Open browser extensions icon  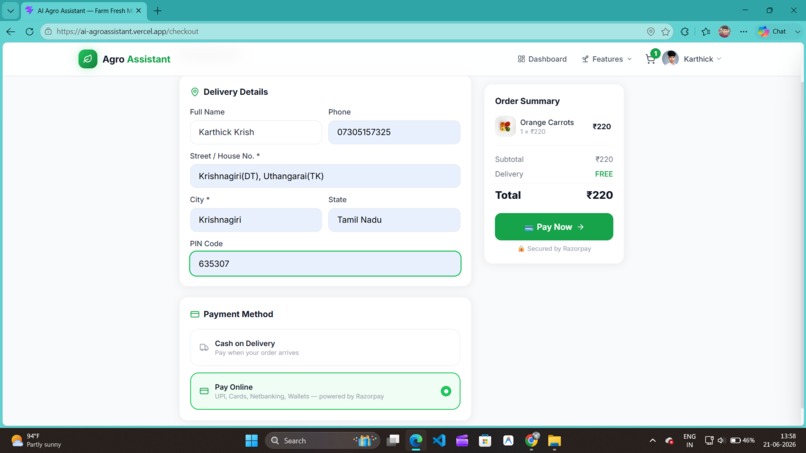(x=685, y=31)
